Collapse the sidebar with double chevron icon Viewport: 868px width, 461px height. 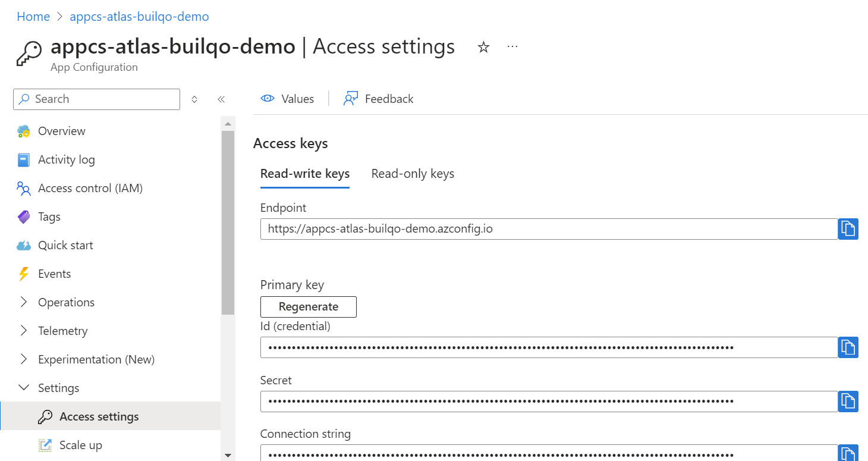pos(221,99)
